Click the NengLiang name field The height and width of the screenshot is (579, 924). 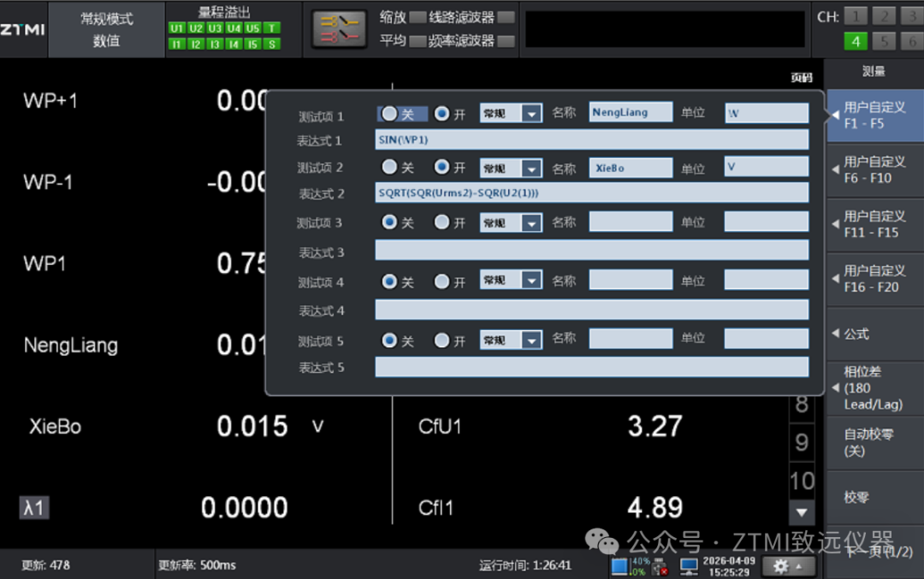631,113
